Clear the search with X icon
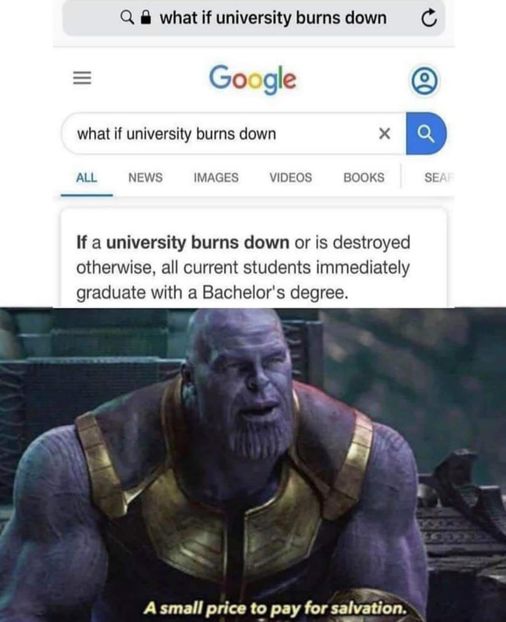 (x=384, y=134)
